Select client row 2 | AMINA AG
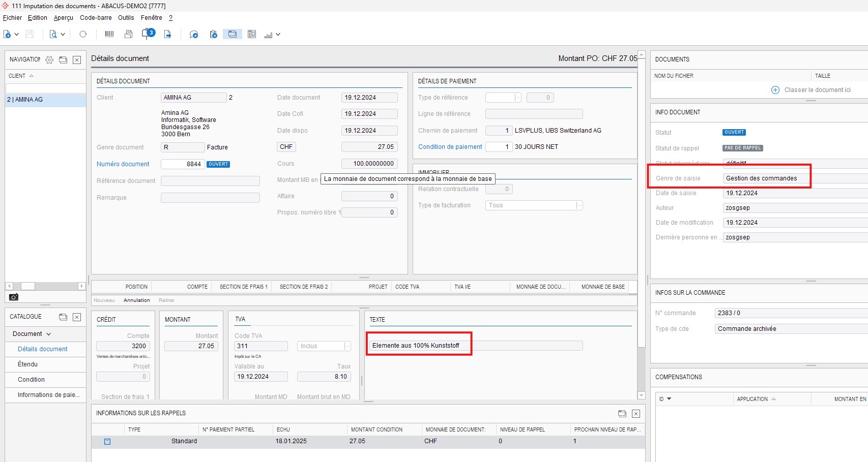 tap(45, 100)
